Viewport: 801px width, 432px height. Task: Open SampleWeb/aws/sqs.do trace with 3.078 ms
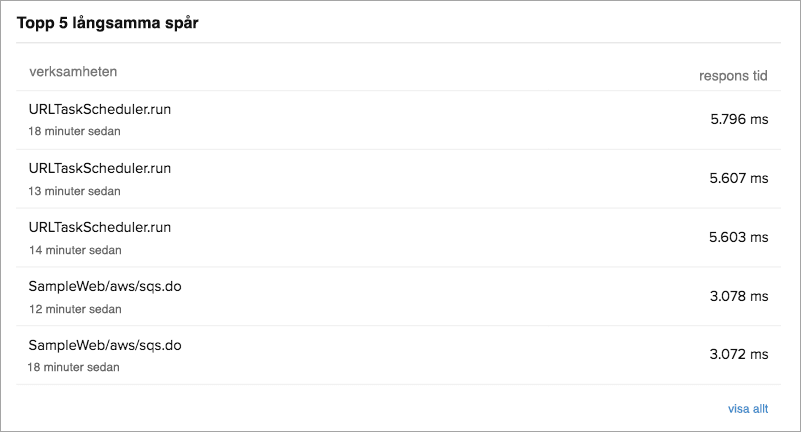(105, 286)
